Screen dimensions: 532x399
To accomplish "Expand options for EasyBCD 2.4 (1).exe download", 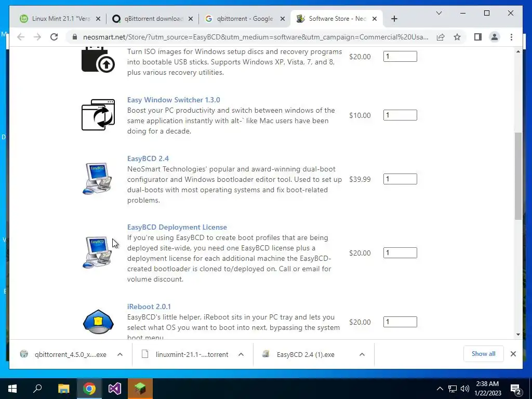I will coord(362,354).
